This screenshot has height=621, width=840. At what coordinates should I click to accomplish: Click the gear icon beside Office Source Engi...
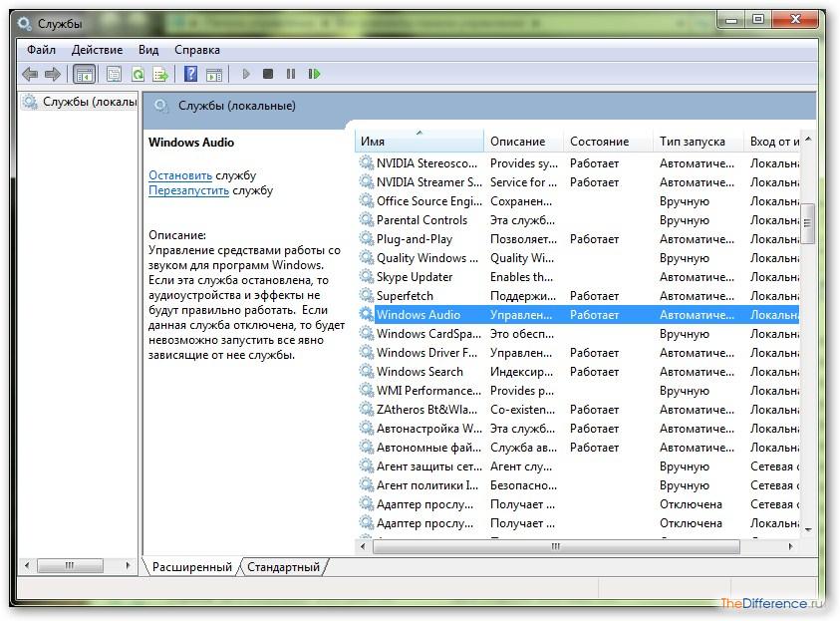pyautogui.click(x=367, y=201)
